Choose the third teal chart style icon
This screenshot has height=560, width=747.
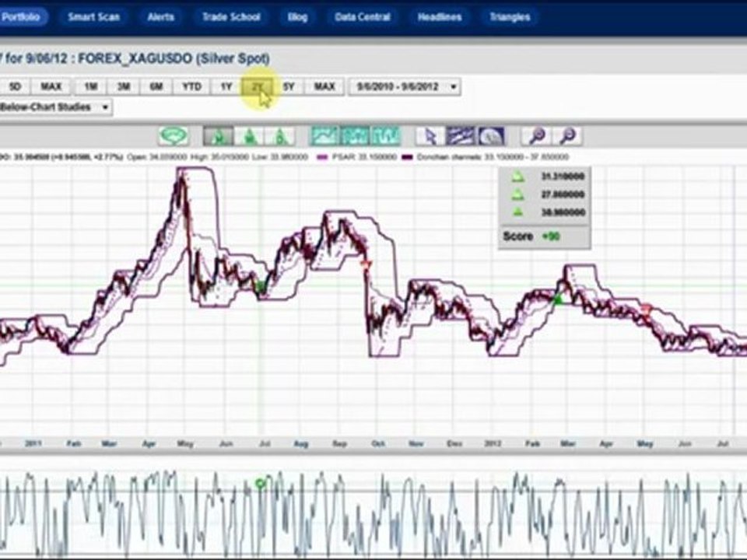(x=385, y=136)
